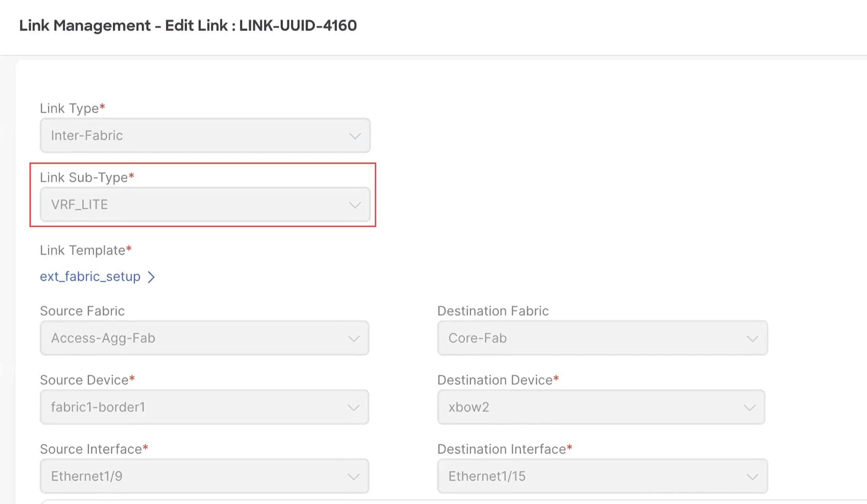Image resolution: width=867 pixels, height=504 pixels.
Task: Click the Source Fabric chevron arrow
Action: pos(353,339)
